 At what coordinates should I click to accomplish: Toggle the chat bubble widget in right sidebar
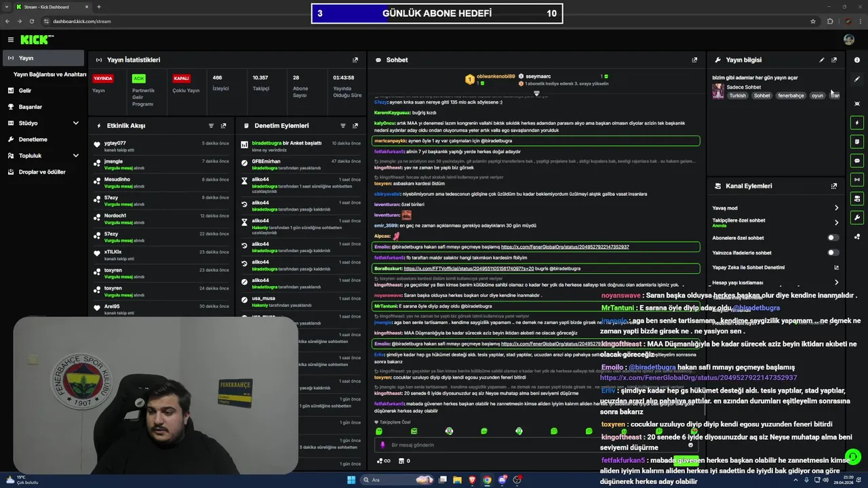point(857,161)
